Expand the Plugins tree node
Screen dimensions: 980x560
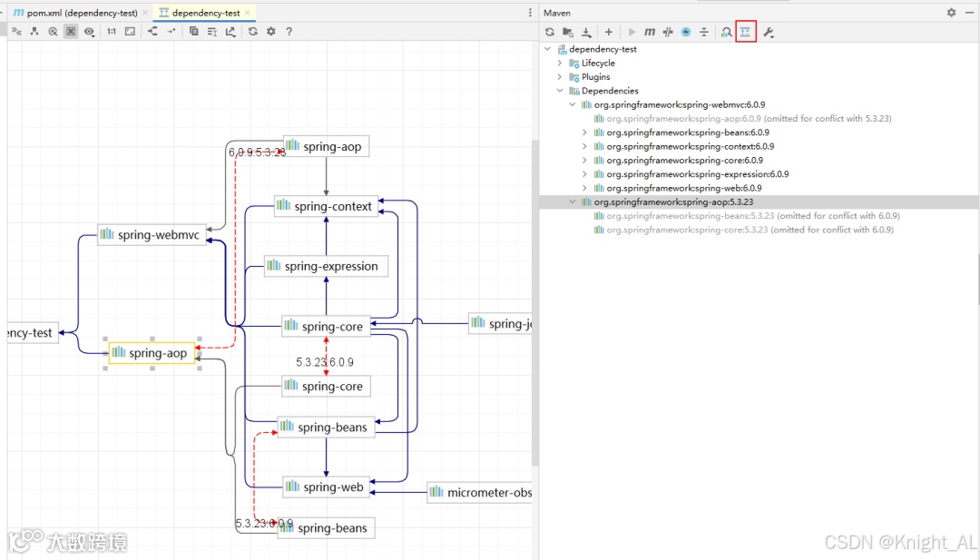coord(560,77)
